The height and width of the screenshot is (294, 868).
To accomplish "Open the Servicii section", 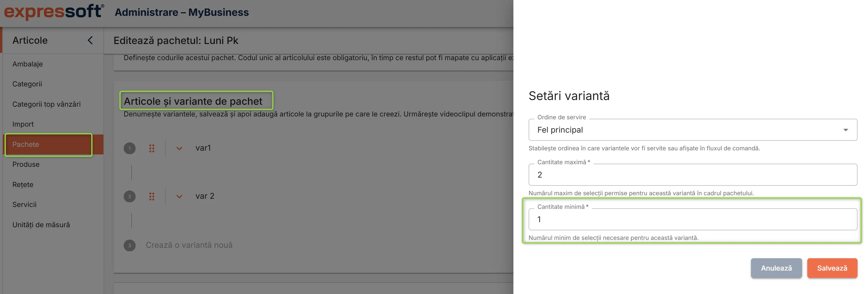I will (25, 204).
